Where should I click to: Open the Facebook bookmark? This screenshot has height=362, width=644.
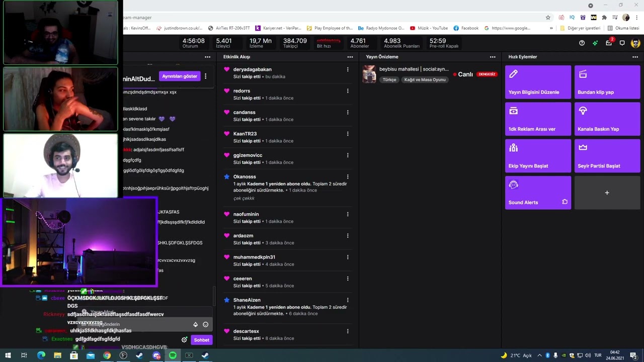466,28
